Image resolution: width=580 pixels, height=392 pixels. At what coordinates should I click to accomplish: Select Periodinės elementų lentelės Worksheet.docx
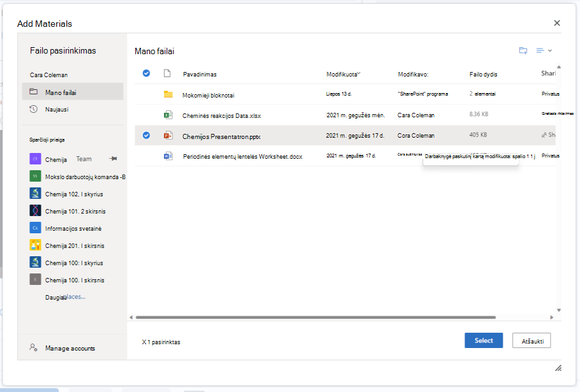(242, 157)
